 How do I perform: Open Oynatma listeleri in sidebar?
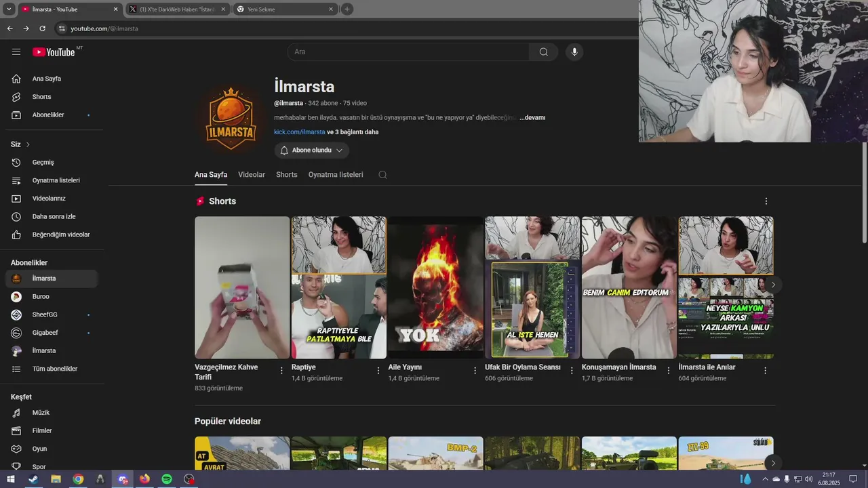[x=52, y=180]
